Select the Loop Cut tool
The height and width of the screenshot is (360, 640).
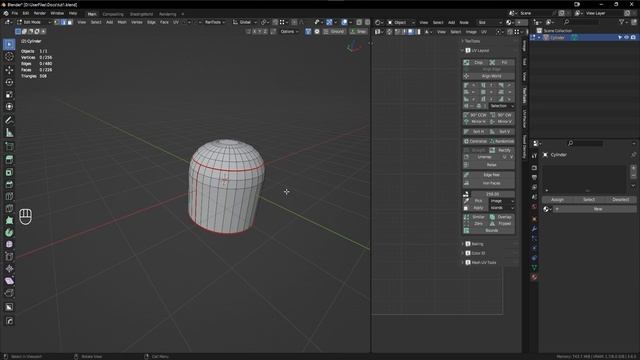tap(9, 196)
